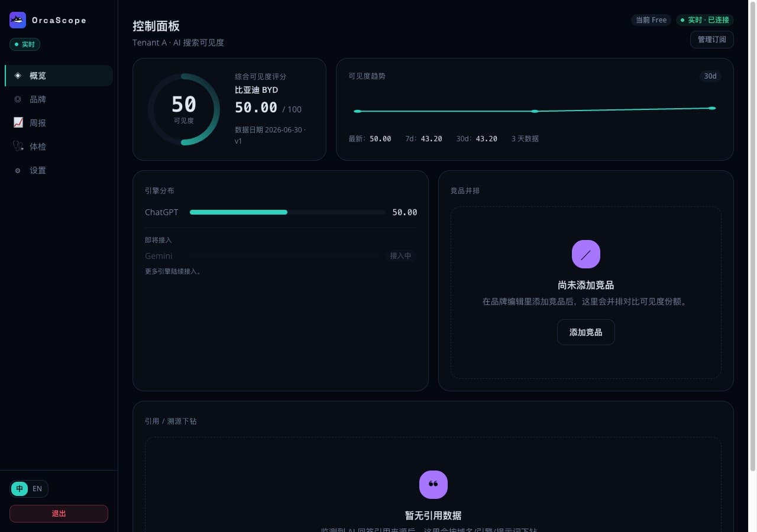The image size is (757, 532).
Task: Click the ChatGPT visibility progress bar
Action: click(x=287, y=212)
